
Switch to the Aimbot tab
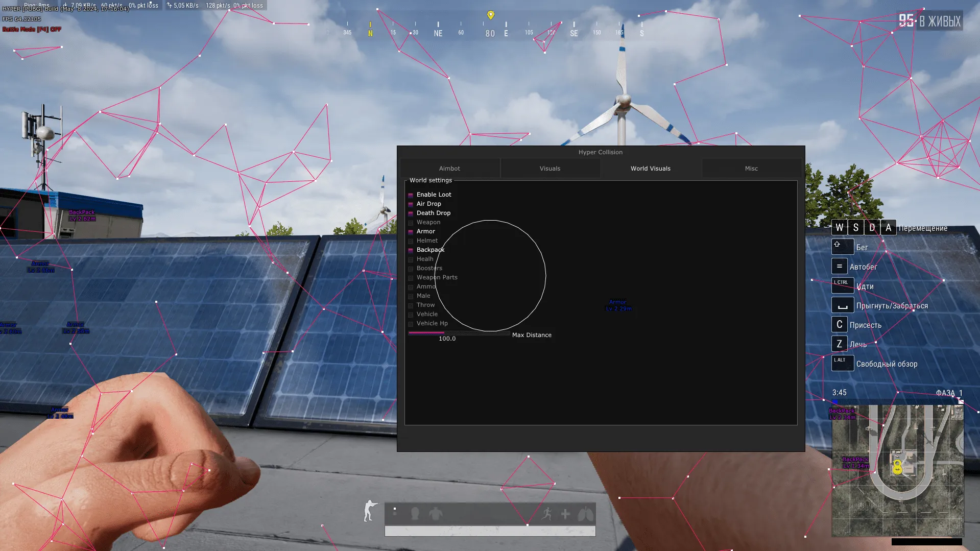click(x=449, y=169)
